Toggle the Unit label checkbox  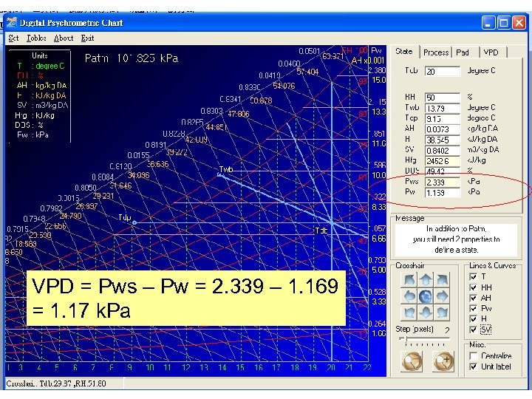(x=473, y=366)
